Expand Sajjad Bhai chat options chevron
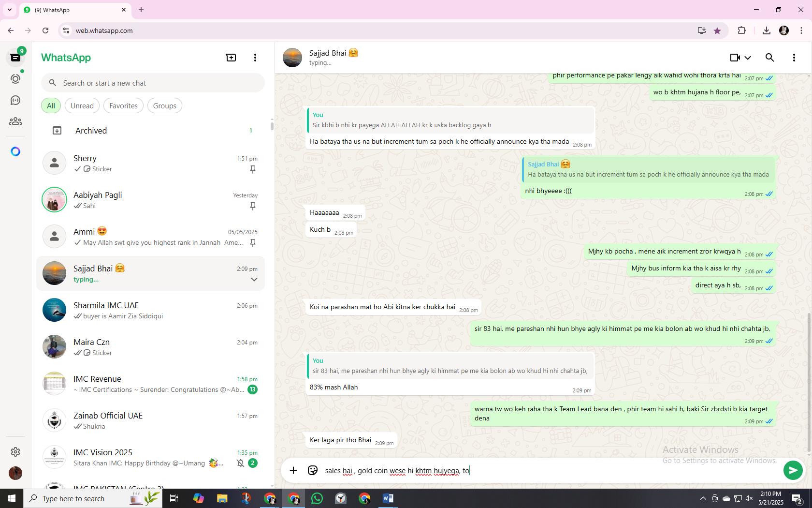This screenshot has width=812, height=508. [254, 280]
